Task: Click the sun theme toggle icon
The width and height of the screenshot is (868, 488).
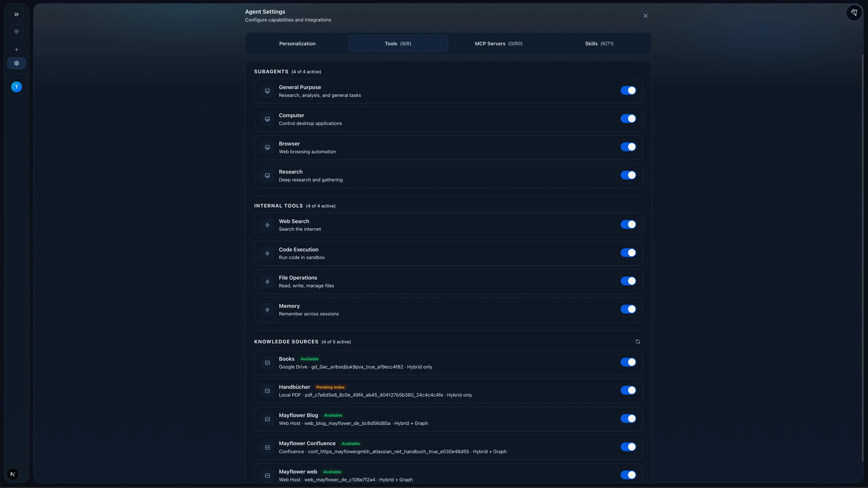Action: click(16, 32)
